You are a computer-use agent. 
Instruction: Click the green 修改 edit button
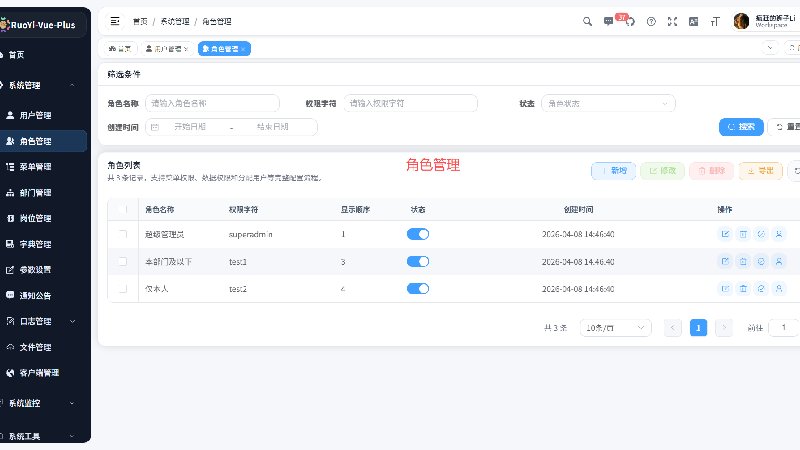point(662,170)
